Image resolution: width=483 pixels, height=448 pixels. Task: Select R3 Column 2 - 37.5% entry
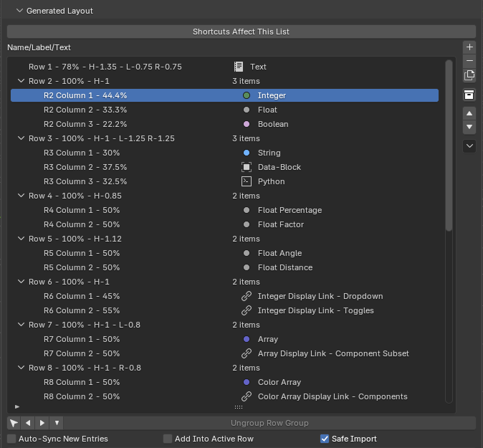pyautogui.click(x=224, y=167)
